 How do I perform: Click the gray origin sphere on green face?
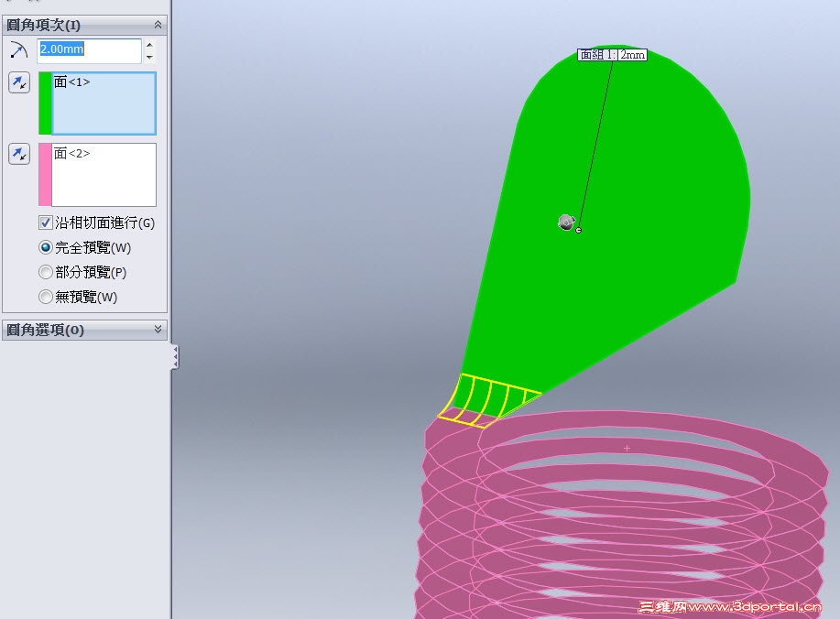click(x=566, y=223)
